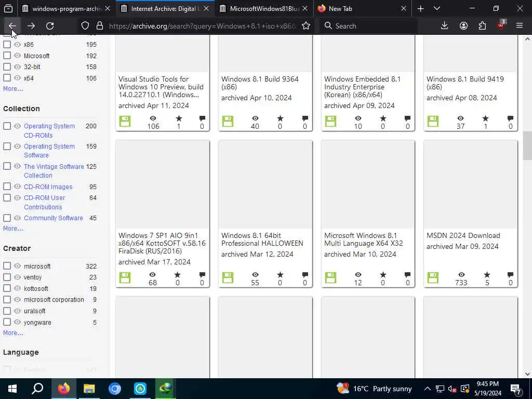Image resolution: width=532 pixels, height=399 pixels.
Task: Open Firefox View icon in tab strip
Action: click(8, 8)
